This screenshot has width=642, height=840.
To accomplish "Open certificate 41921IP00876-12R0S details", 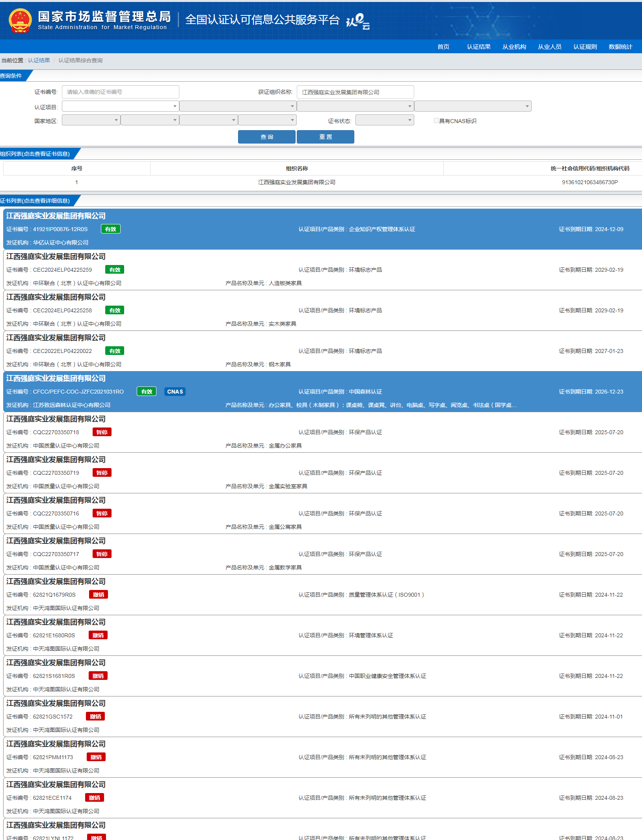I will (322, 229).
